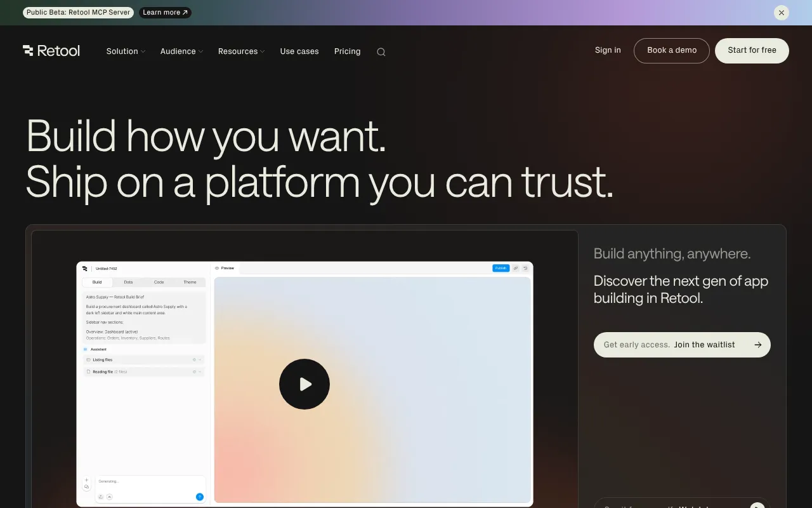Screen dimensions: 812x508
Task: Expand the Solution menu
Action: point(126,51)
